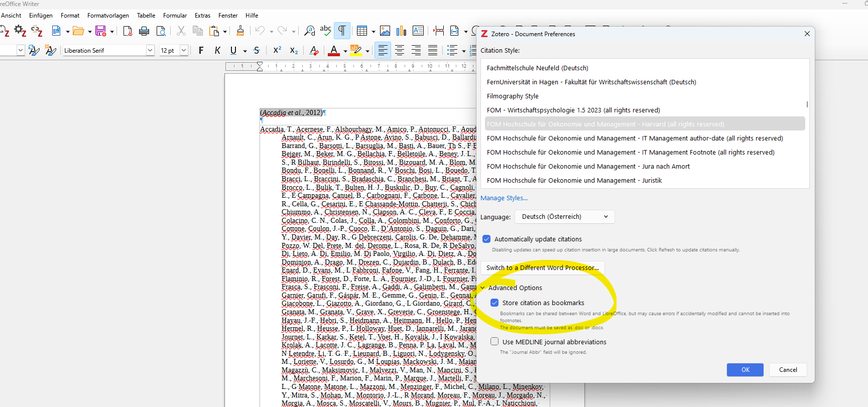Open the font size dropdown

[x=184, y=50]
